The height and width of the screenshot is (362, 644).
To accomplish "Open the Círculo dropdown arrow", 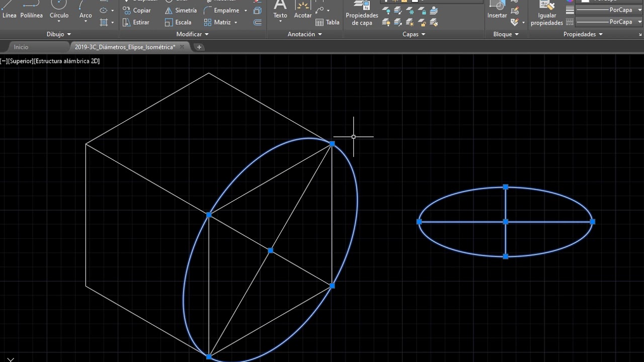I will [59, 22].
